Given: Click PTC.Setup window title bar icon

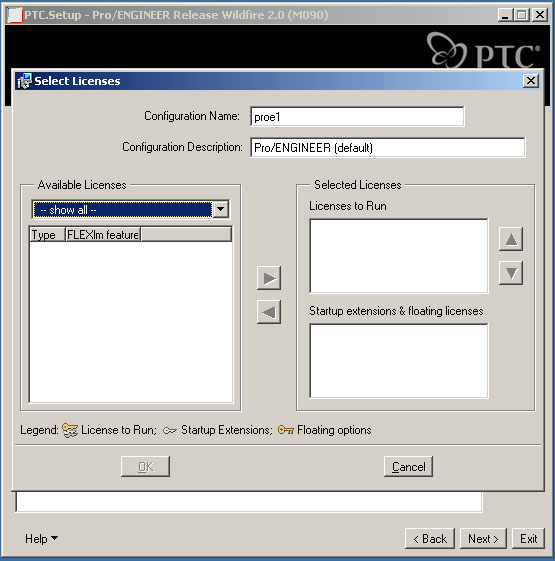Looking at the screenshot, I should (15, 15).
